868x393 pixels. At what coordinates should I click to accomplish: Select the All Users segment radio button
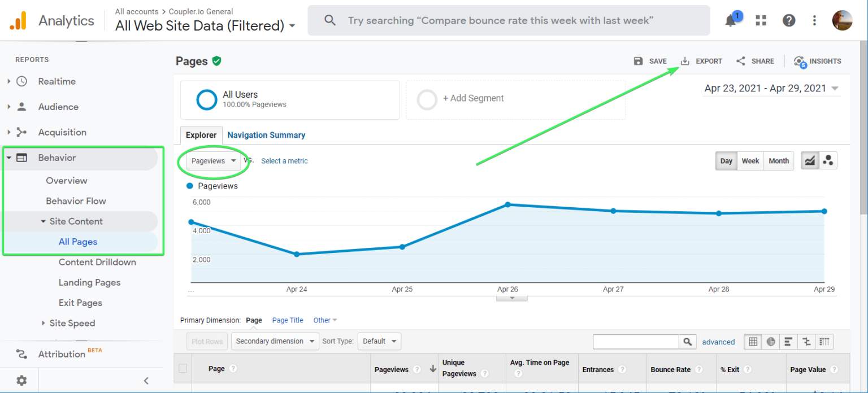pos(207,99)
